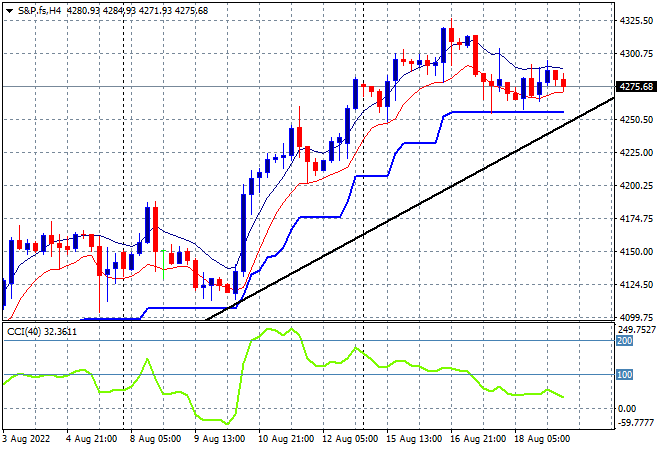This screenshot has height=450, width=660.
Task: Click the 4225.00 price axis label
Action: [636, 153]
